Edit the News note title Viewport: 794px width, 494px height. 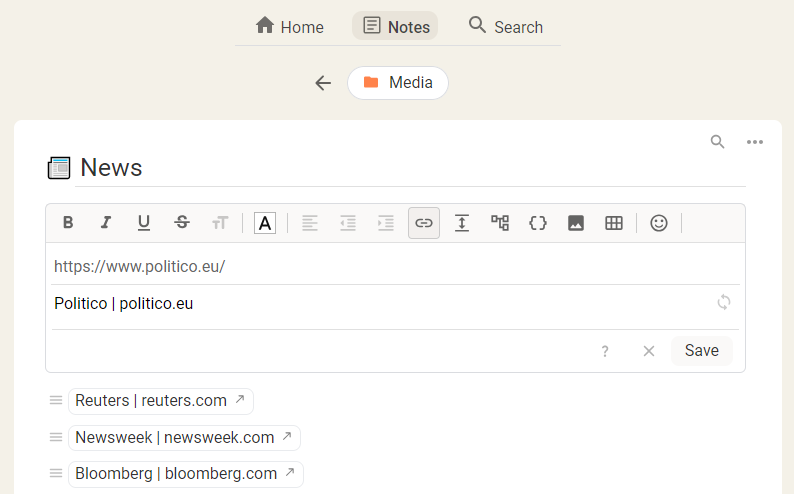click(410, 168)
